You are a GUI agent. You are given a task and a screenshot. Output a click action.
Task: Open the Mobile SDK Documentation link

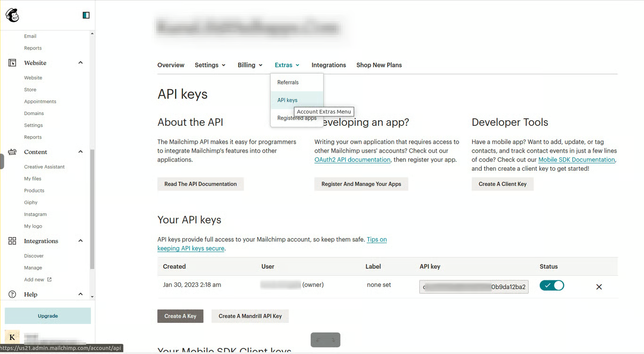pyautogui.click(x=577, y=160)
